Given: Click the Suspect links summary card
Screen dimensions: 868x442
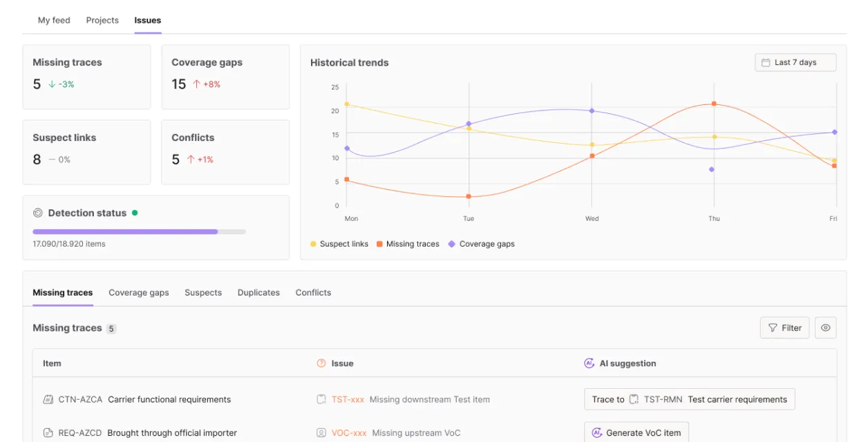Looking at the screenshot, I should tap(86, 152).
